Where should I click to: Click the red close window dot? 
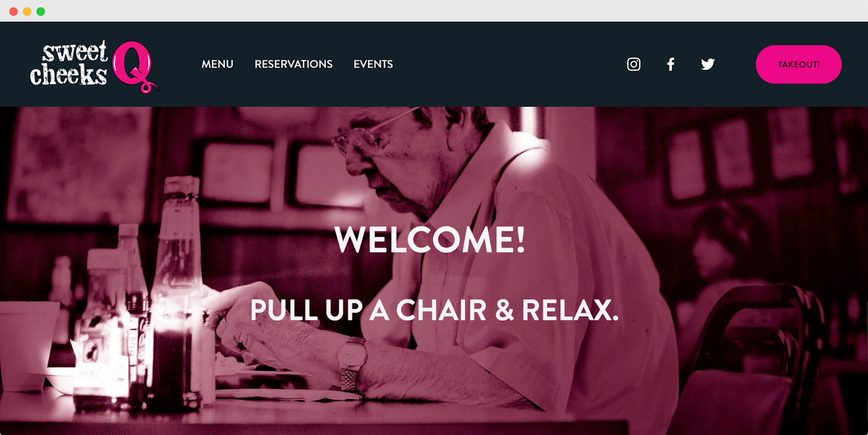(14, 11)
